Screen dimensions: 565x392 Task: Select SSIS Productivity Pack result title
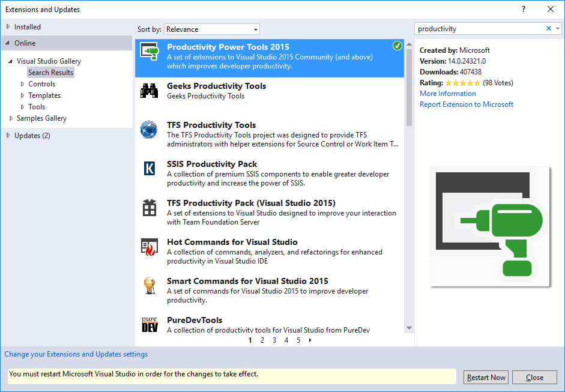point(212,164)
